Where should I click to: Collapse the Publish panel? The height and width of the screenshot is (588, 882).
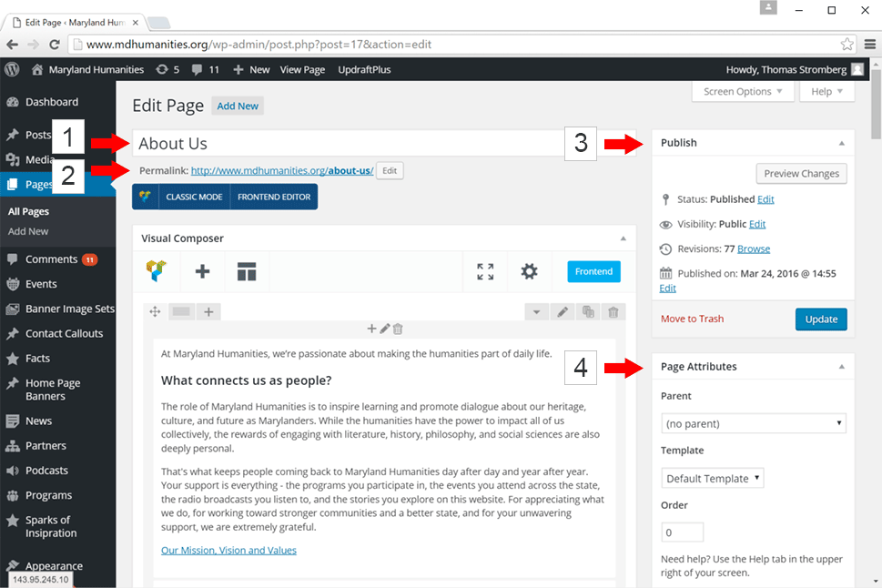[x=842, y=143]
